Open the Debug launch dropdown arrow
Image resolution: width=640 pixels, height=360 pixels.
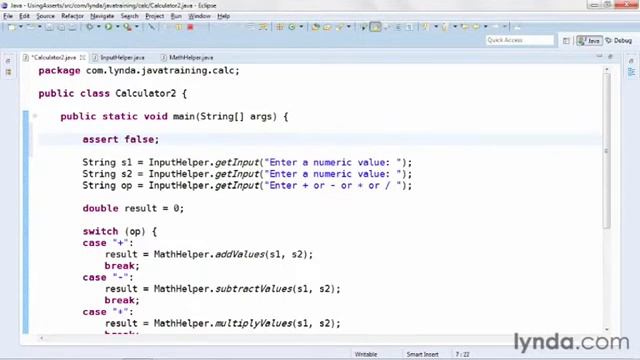click(x=98, y=27)
